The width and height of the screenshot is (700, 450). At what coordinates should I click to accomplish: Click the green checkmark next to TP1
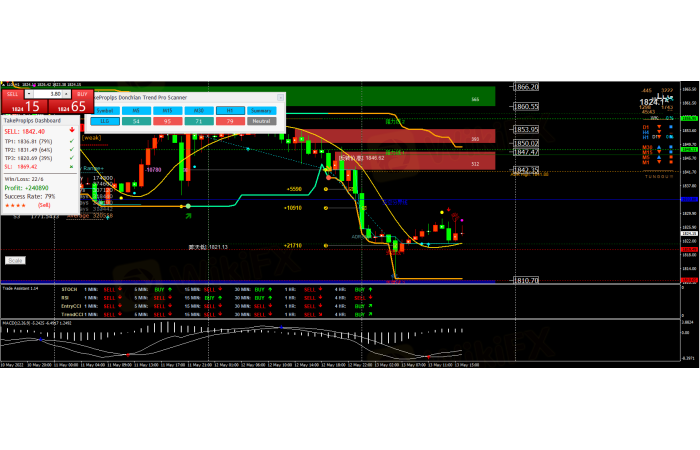point(72,140)
